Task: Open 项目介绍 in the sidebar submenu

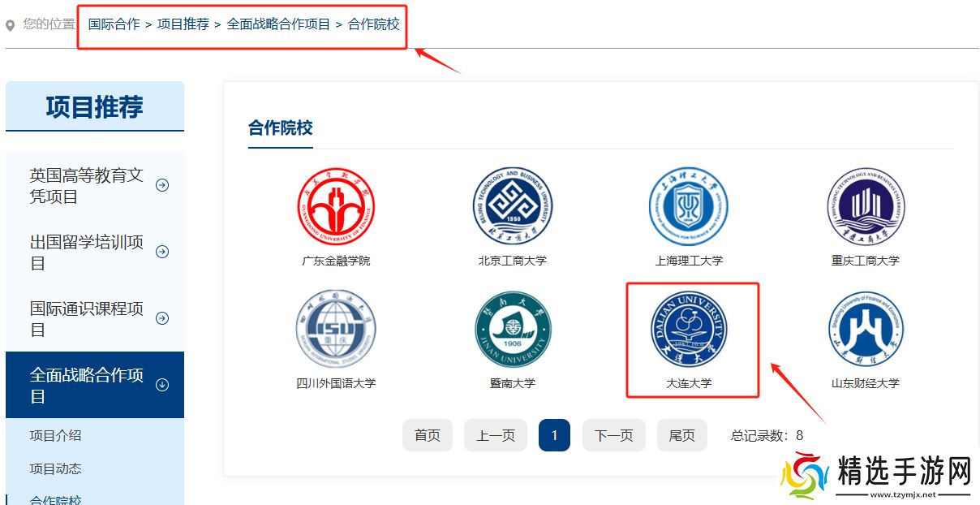Action: coord(56,435)
